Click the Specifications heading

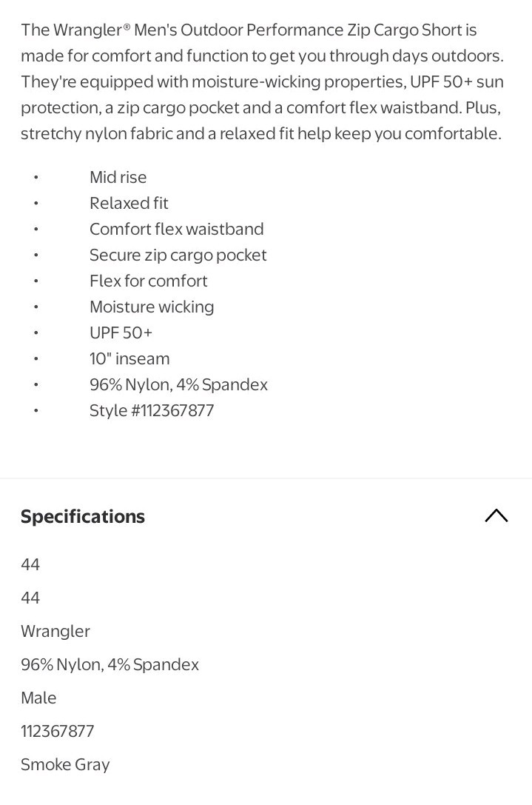[83, 516]
